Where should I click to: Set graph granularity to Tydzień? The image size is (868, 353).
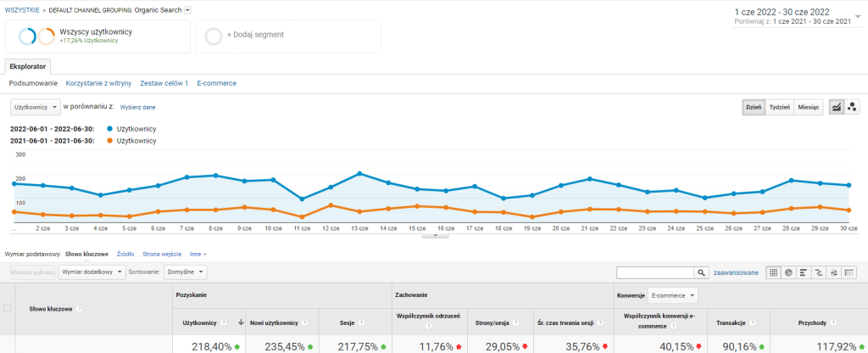779,107
